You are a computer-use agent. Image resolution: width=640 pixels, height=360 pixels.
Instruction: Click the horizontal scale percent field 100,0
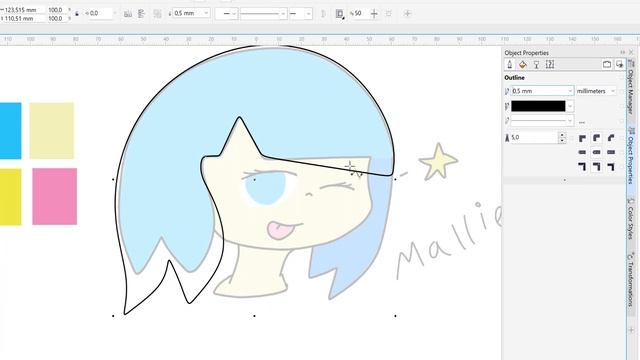pos(55,9)
